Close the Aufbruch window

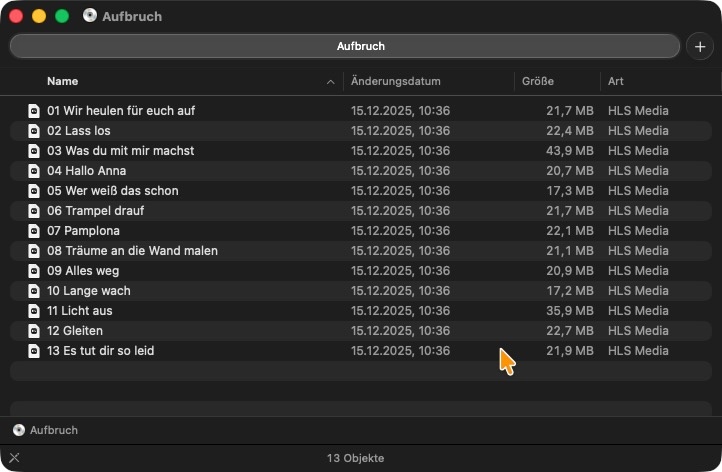click(x=16, y=16)
